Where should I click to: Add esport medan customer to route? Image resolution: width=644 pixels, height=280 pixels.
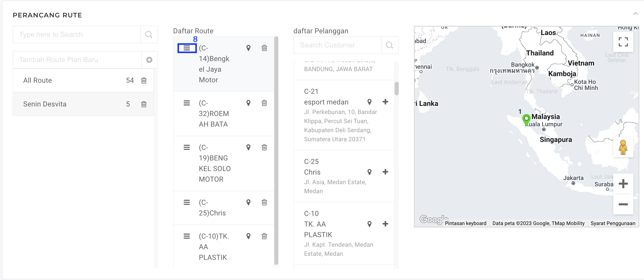(x=385, y=102)
